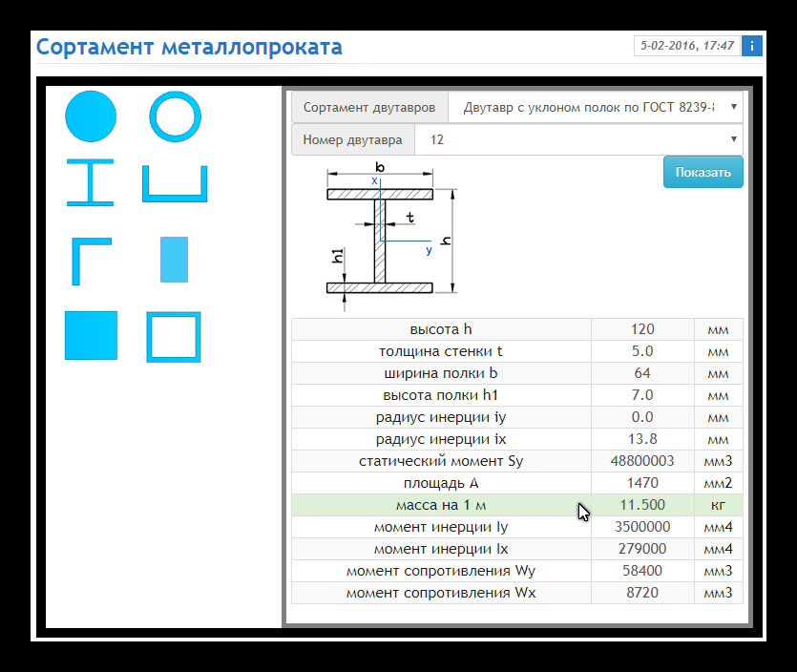Screen dimensions: 797x672
Task: Select the highlighted масса на 1 м row label
Action: click(x=441, y=505)
